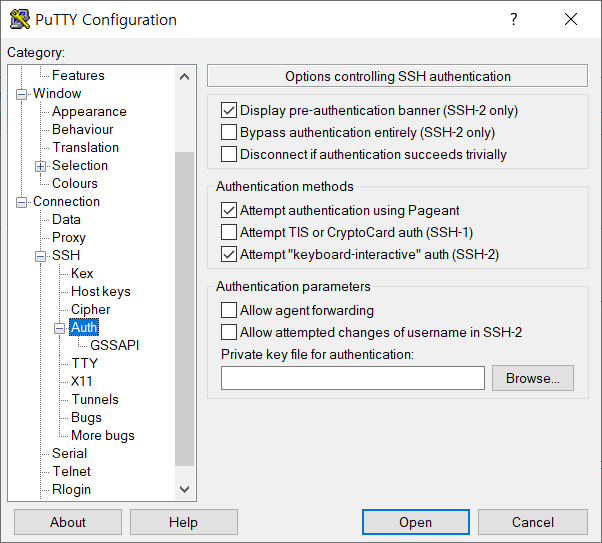Collapse the Auth tree node
602x543 pixels.
click(59, 328)
